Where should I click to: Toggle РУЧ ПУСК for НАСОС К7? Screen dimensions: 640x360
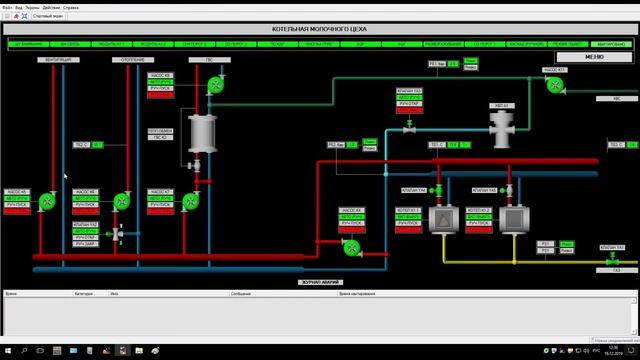tap(161, 205)
